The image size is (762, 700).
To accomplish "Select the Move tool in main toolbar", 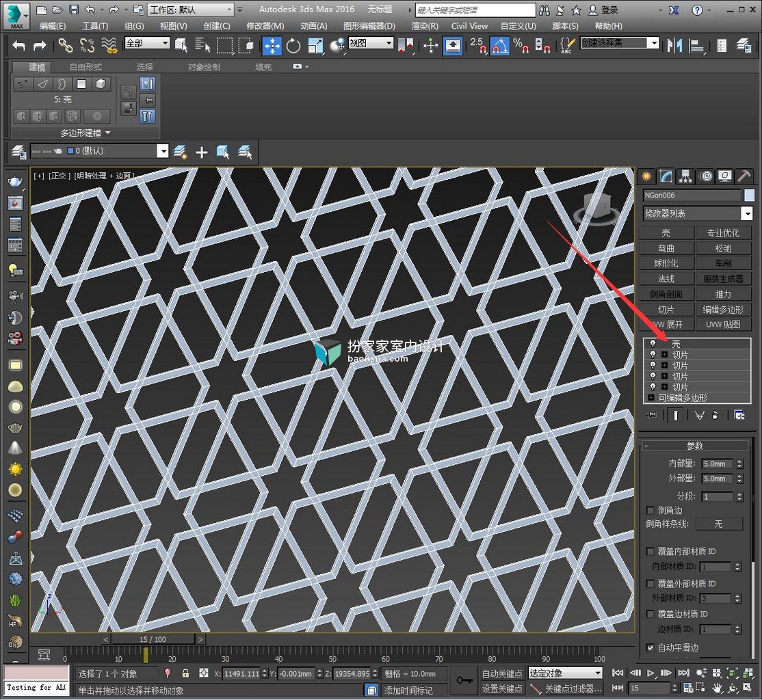I will click(272, 46).
